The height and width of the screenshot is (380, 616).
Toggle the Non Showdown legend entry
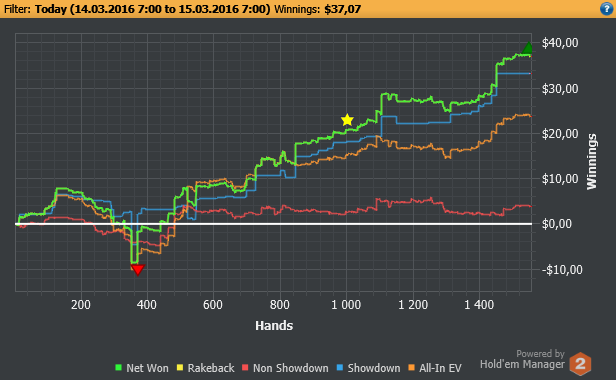(x=285, y=368)
